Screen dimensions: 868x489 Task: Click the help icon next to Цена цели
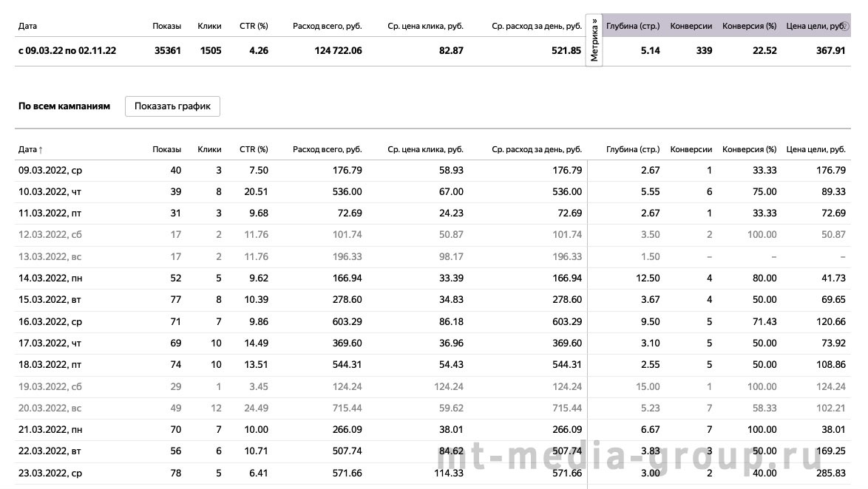click(845, 26)
